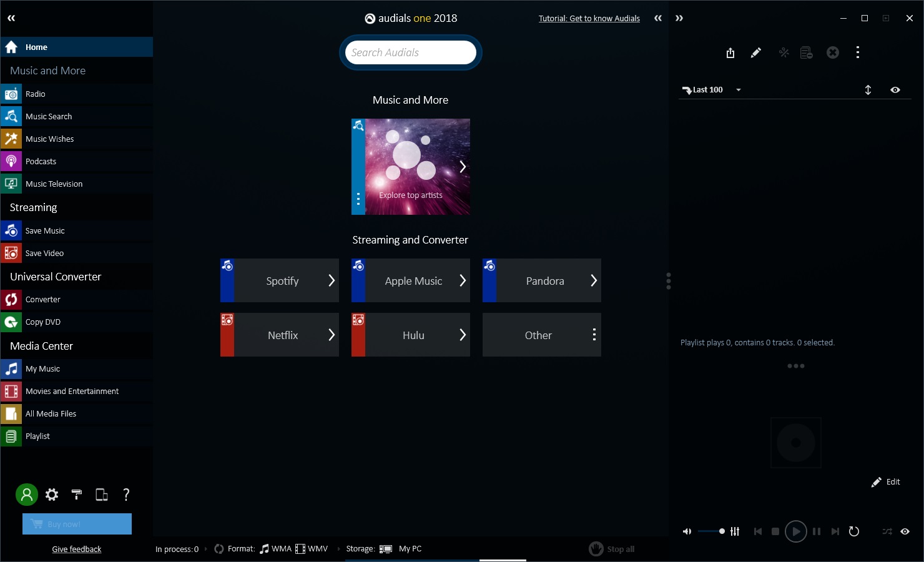Image resolution: width=924 pixels, height=562 pixels.
Task: Skip to the previous track
Action: click(x=757, y=531)
